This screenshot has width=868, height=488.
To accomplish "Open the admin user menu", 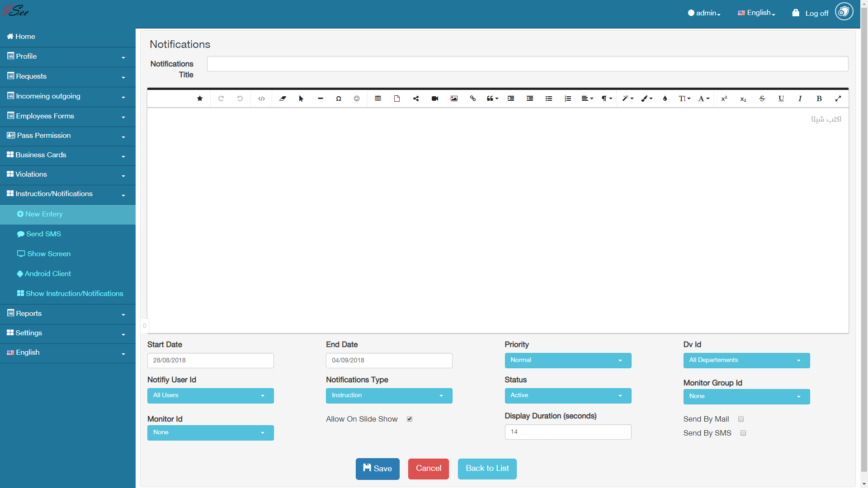I will tap(704, 13).
